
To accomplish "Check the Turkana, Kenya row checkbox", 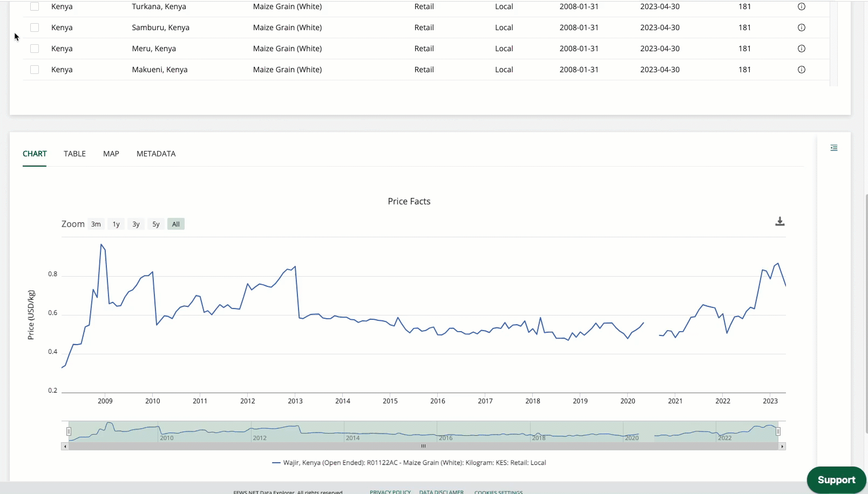I will point(35,6).
